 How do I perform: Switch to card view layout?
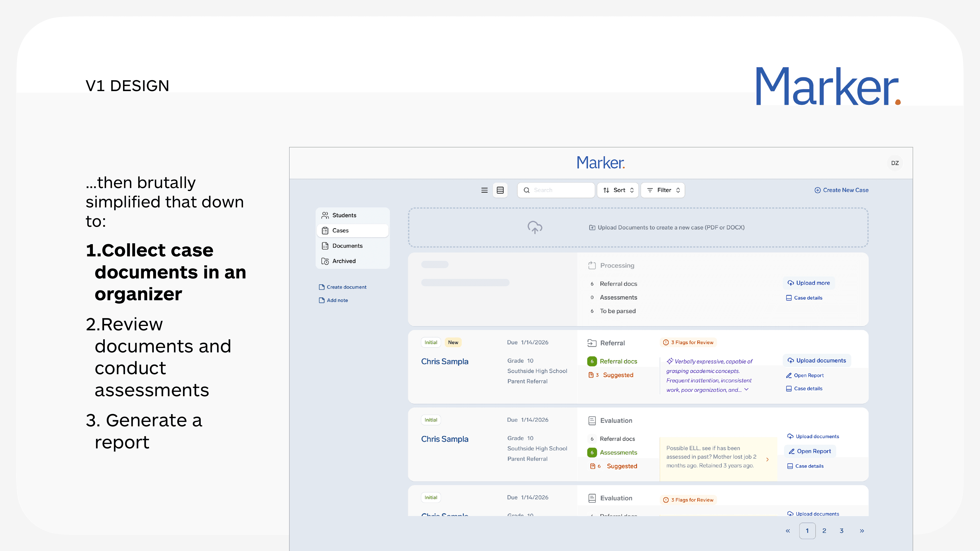(500, 190)
